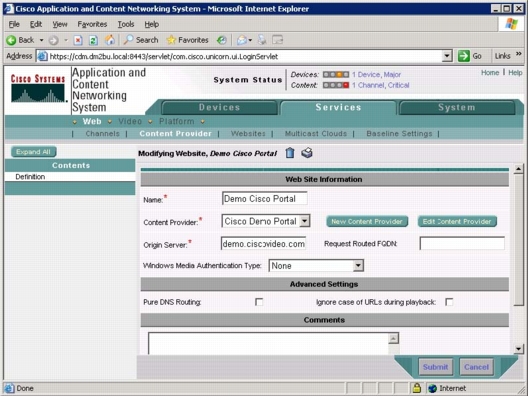The image size is (530, 398).
Task: Open the Baseline Settings section
Action: pyautogui.click(x=399, y=134)
